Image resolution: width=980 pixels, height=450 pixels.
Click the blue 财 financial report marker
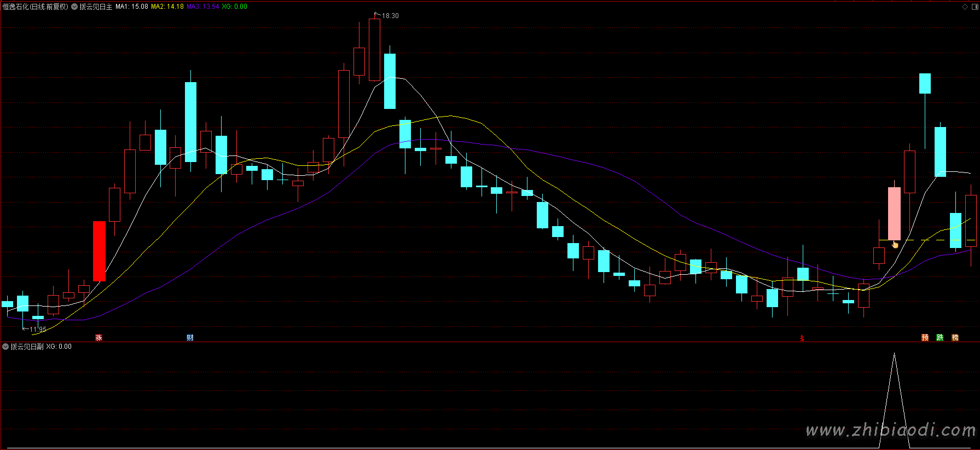(190, 338)
